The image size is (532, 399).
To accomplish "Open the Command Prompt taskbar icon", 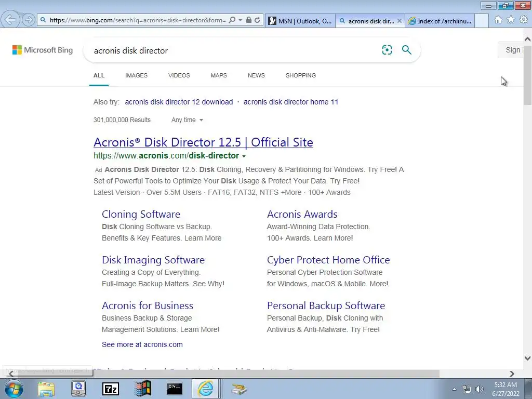I will coord(175,389).
